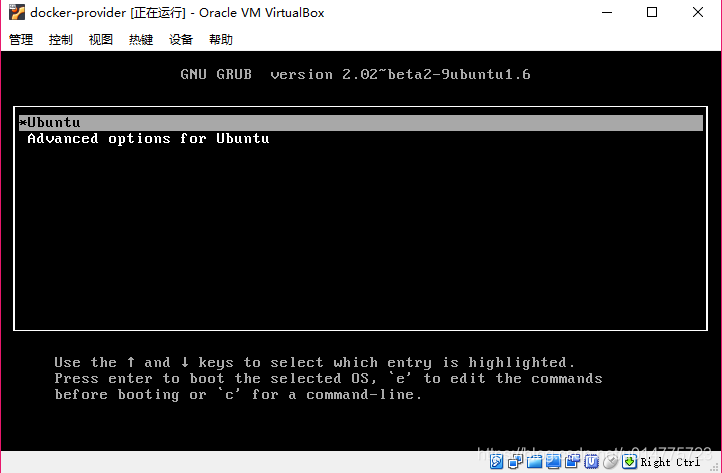Click the GNU GRUB version header text
Viewport: 722px width, 473px height.
click(355, 74)
